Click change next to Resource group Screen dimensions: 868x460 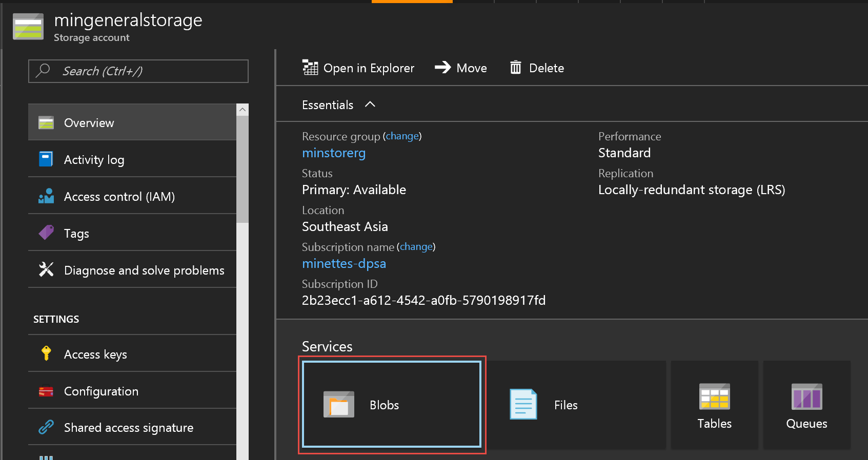402,136
